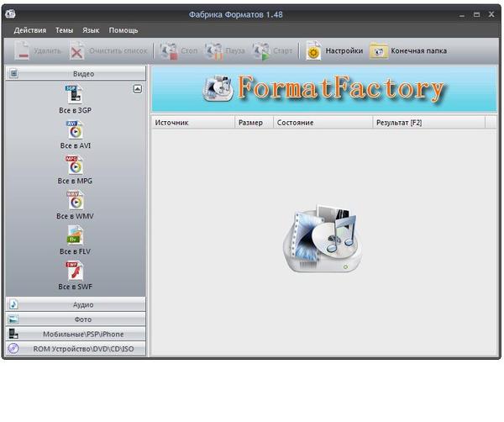Click the Format Factory title bar icon
The width and height of the screenshot is (504, 422).
[x=10, y=14]
